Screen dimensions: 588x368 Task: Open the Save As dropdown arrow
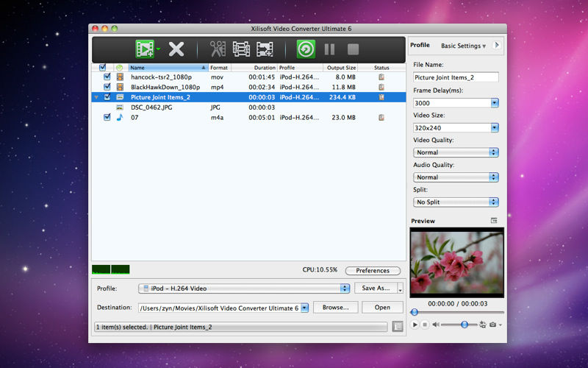400,289
